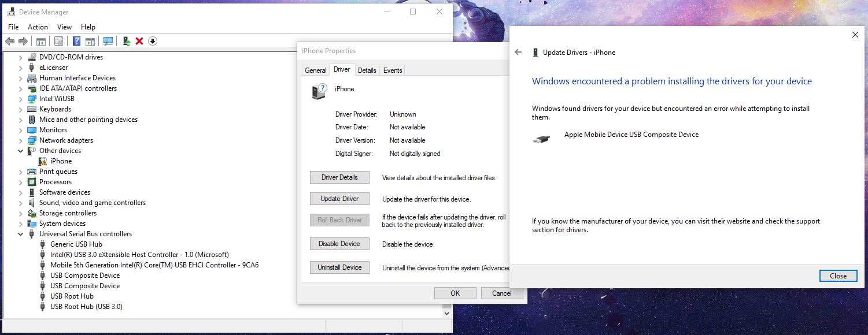This screenshot has width=868, height=335.
Task: Click the Uninstall Device button
Action: [339, 267]
